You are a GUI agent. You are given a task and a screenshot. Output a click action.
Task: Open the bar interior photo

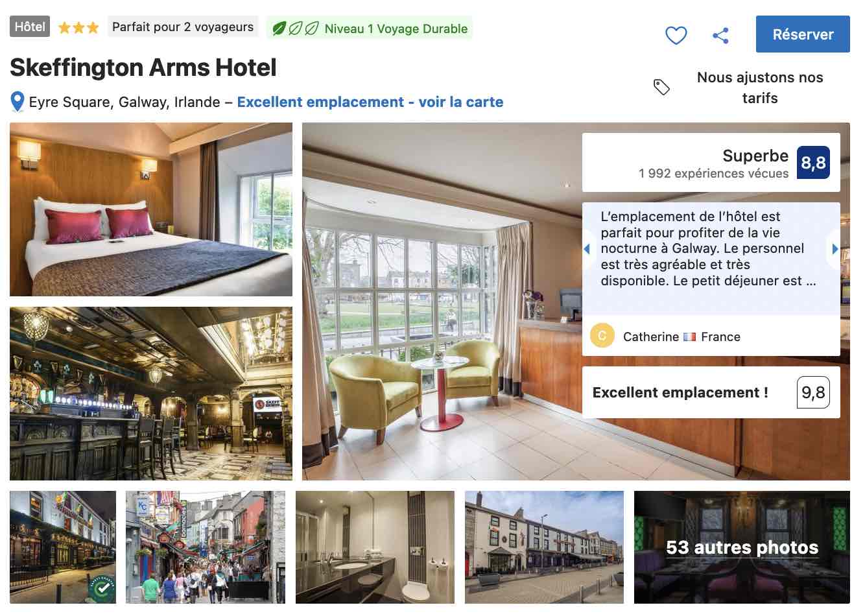[151, 394]
